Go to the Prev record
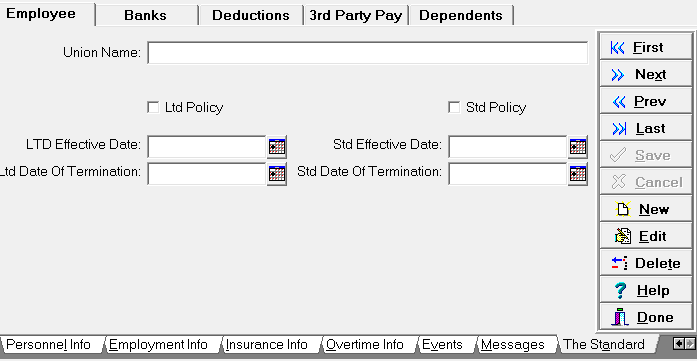The image size is (697, 361). tap(646, 101)
